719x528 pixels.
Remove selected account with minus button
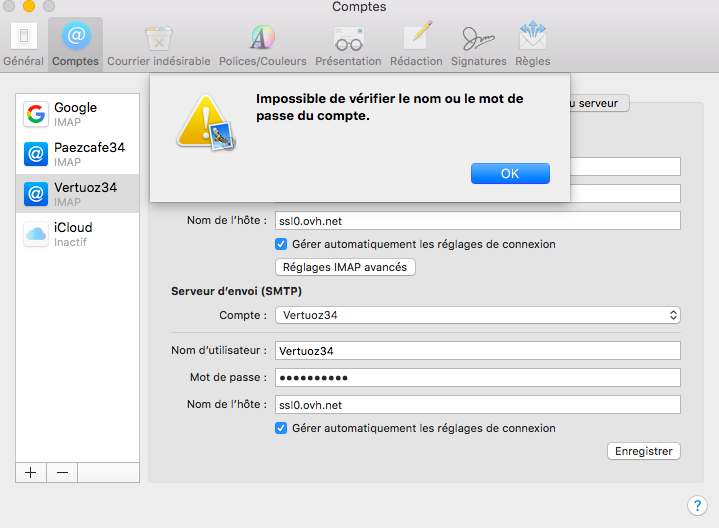[x=62, y=473]
